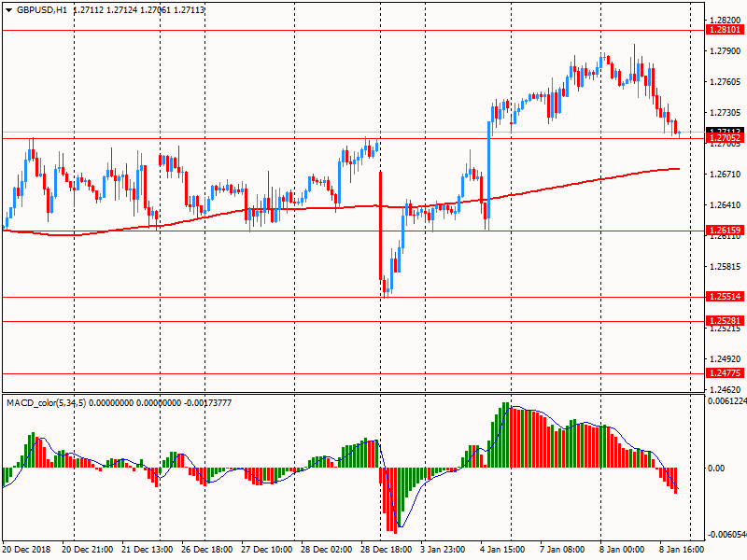The height and width of the screenshot is (560, 747).
Task: Select the 1.24775 lowest level price tag
Action: click(x=725, y=373)
